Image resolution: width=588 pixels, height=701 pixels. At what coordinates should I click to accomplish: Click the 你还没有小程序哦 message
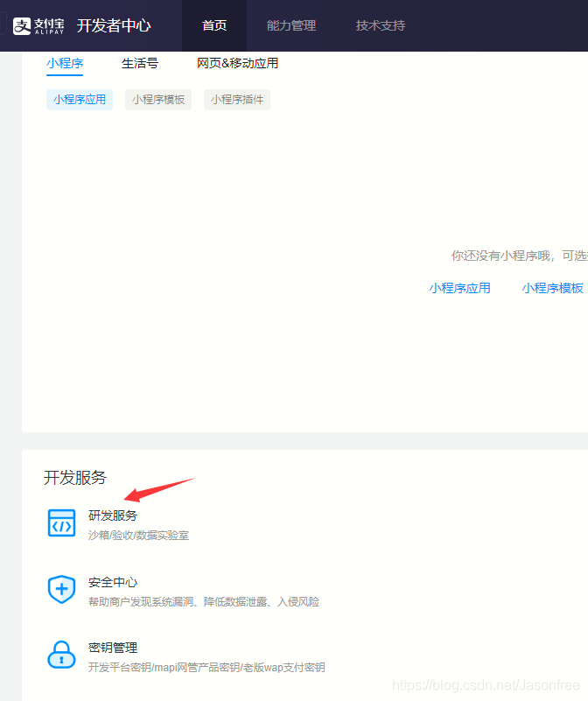point(520,256)
